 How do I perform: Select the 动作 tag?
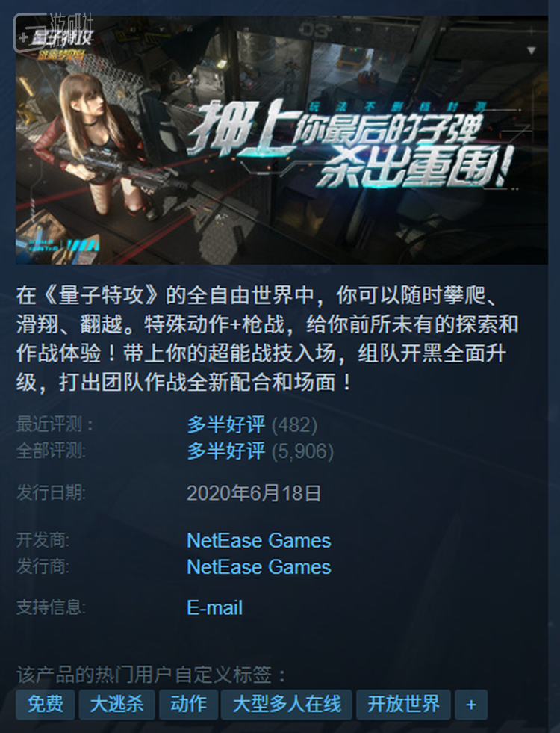(188, 704)
